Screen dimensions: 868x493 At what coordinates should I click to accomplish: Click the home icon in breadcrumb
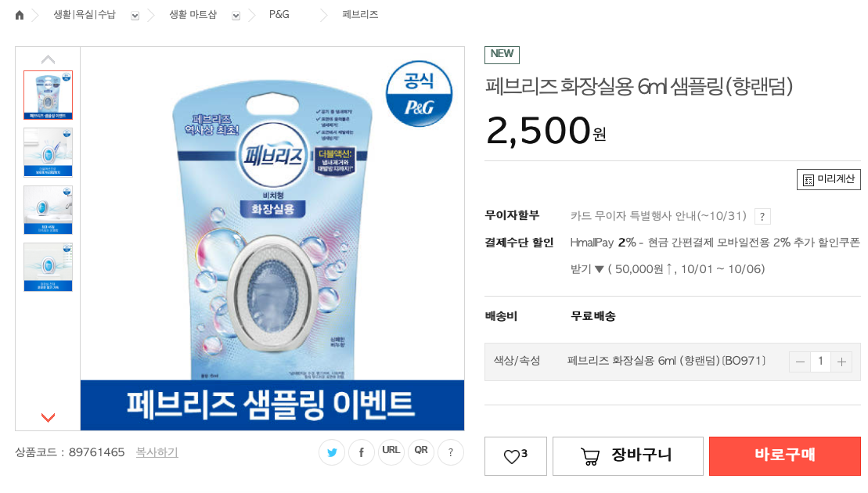click(20, 15)
